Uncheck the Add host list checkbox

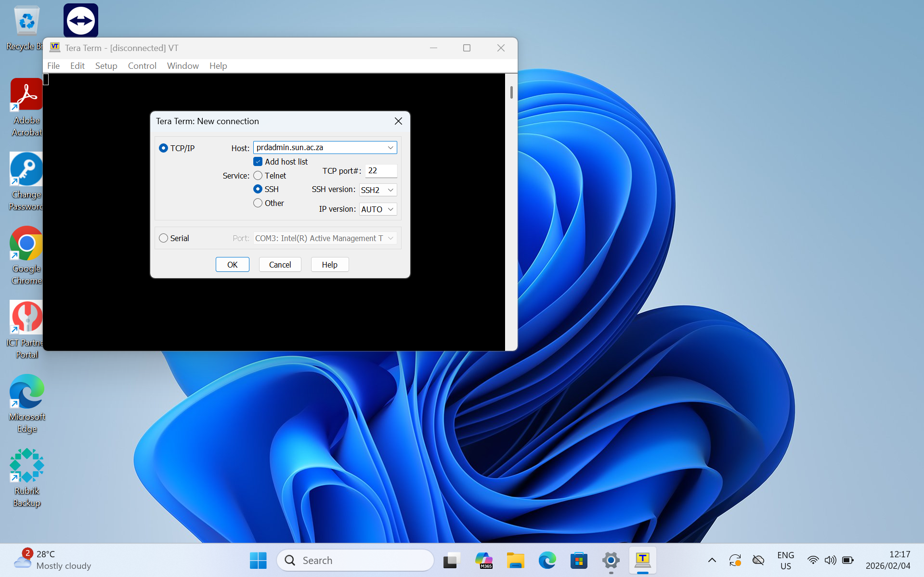coord(258,162)
